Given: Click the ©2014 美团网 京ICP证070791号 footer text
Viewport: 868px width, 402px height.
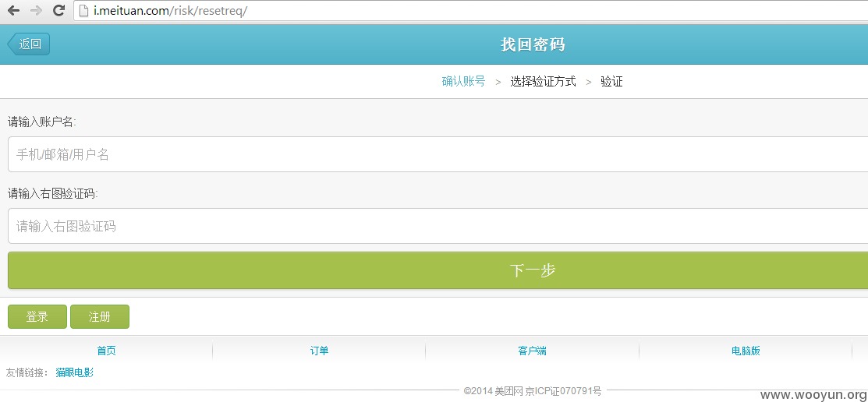Looking at the screenshot, I should point(533,391).
